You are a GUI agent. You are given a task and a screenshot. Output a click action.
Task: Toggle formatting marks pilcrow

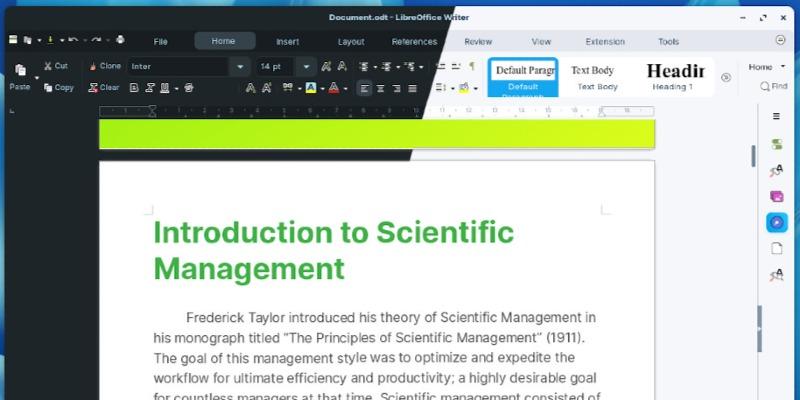472,66
